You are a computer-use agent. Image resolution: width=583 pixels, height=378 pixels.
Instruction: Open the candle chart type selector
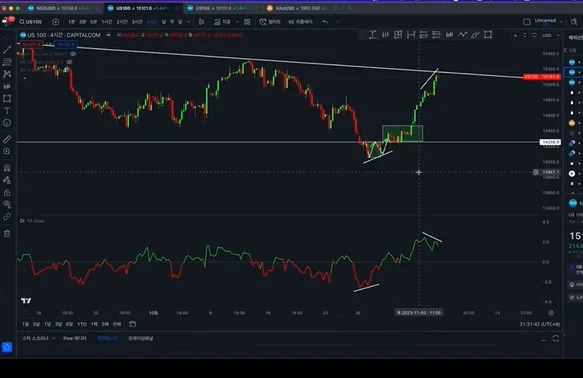201,22
